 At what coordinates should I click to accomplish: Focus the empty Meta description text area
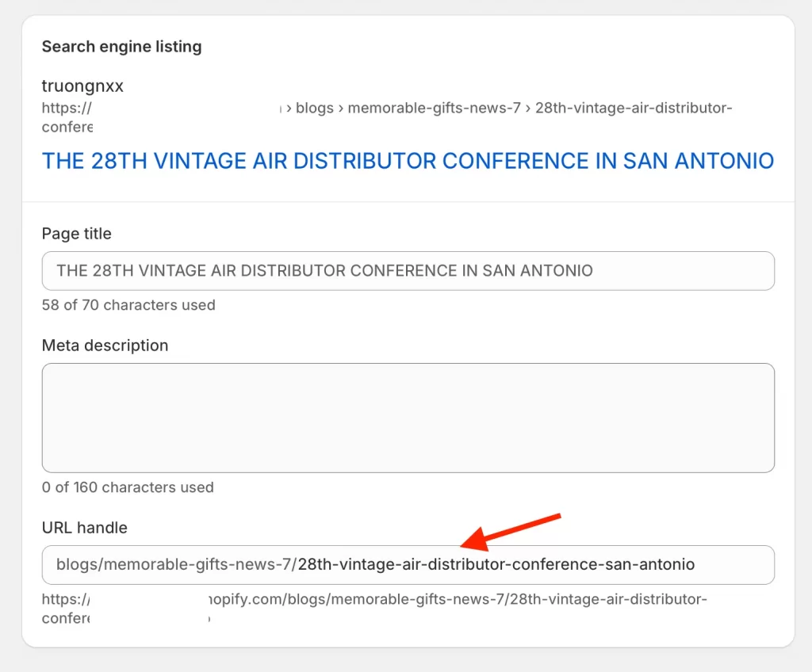tap(408, 418)
